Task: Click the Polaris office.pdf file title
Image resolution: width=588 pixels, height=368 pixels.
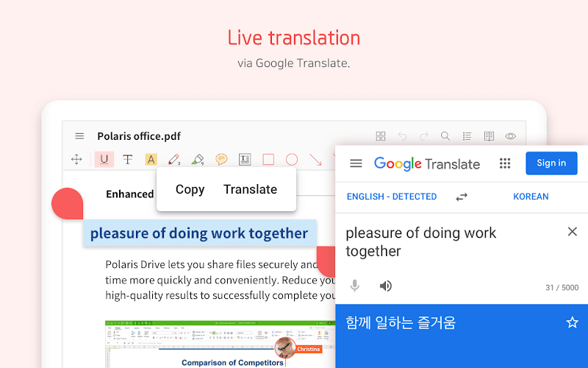Action: tap(139, 136)
